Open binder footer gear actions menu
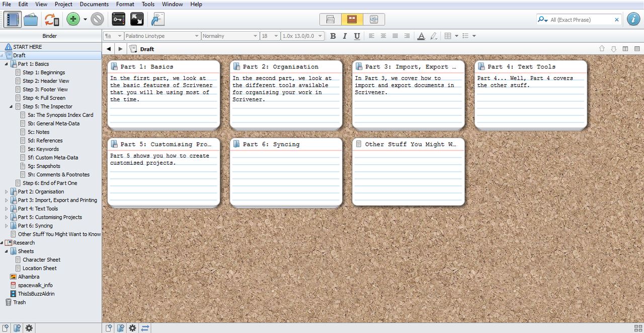This screenshot has width=644, height=333. click(x=29, y=328)
